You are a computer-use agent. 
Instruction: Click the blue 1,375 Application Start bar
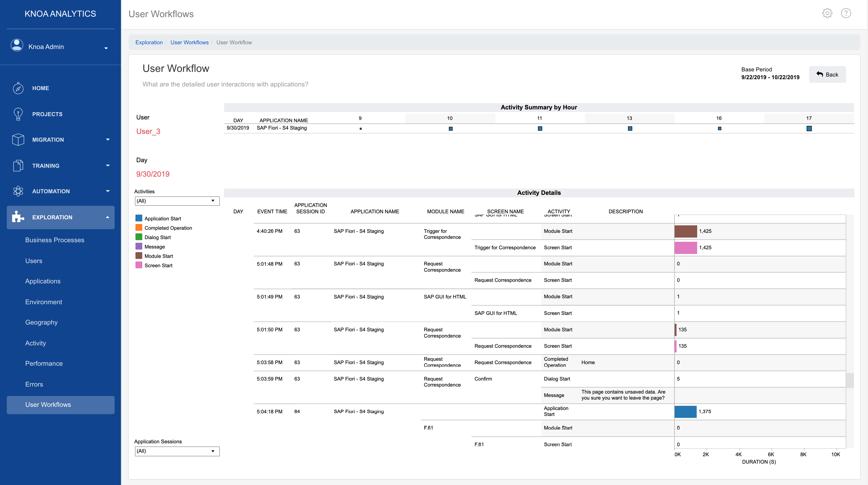[685, 412]
